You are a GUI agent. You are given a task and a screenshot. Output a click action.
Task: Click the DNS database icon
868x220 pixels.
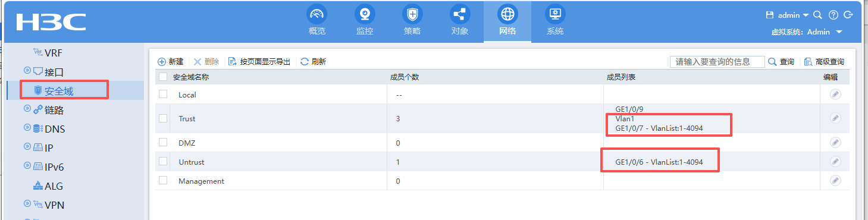pos(37,129)
